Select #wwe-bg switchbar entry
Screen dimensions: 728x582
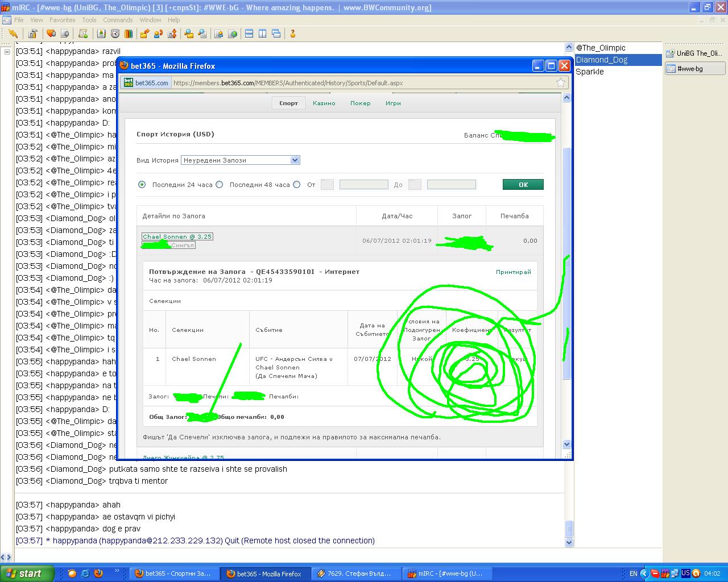click(x=695, y=68)
